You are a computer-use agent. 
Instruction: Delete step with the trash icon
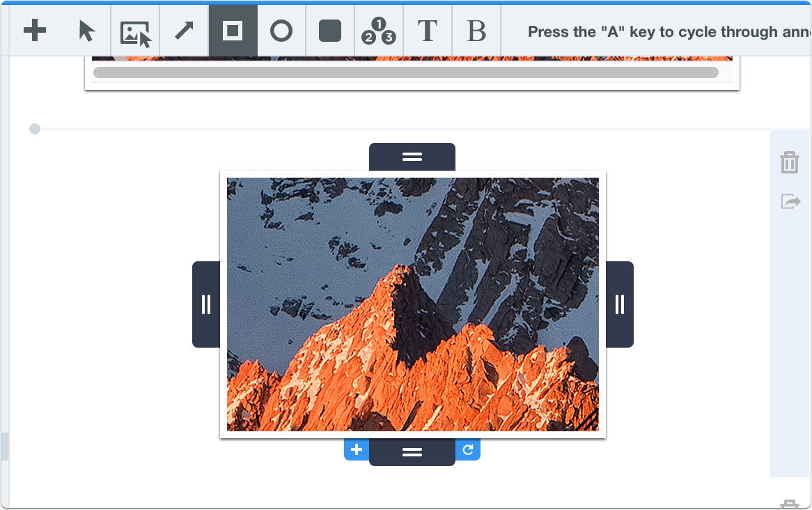(x=790, y=162)
